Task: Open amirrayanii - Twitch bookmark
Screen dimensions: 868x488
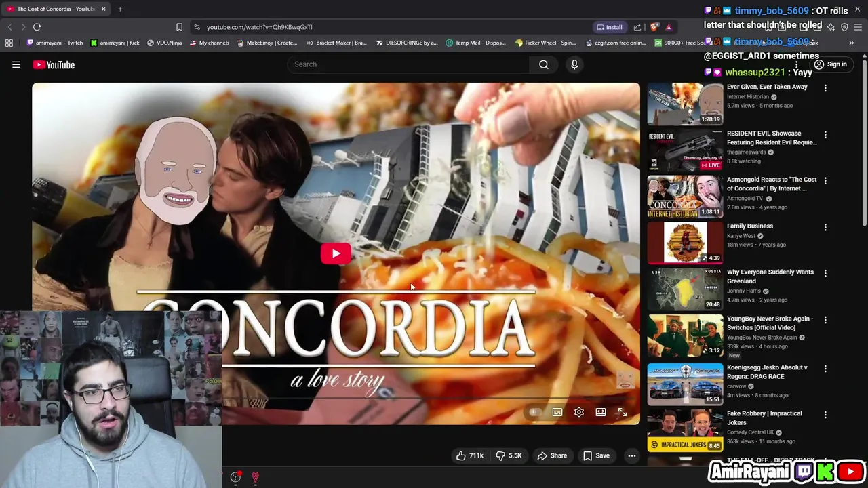Action: (54, 43)
